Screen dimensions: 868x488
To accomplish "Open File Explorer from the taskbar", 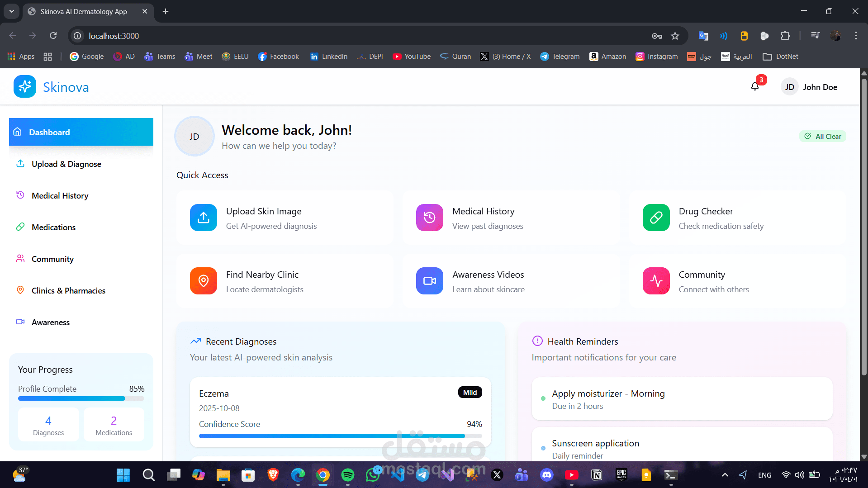I will (x=223, y=475).
